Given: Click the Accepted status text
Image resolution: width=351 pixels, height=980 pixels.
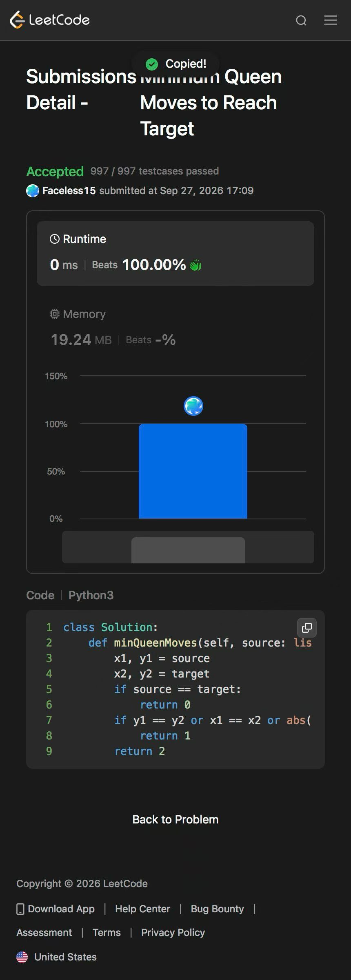Looking at the screenshot, I should click(x=55, y=171).
